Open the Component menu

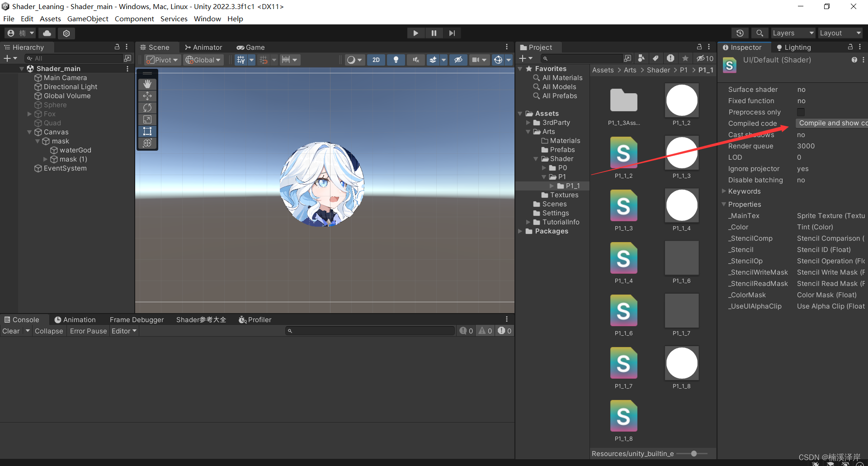coord(134,19)
